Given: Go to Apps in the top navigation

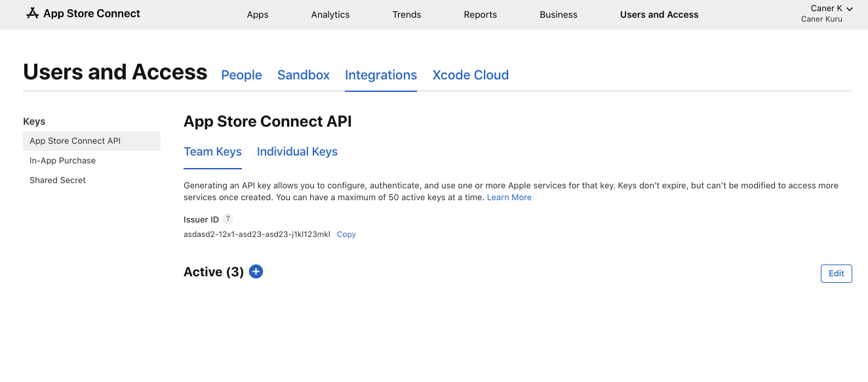Looking at the screenshot, I should pyautogui.click(x=258, y=14).
